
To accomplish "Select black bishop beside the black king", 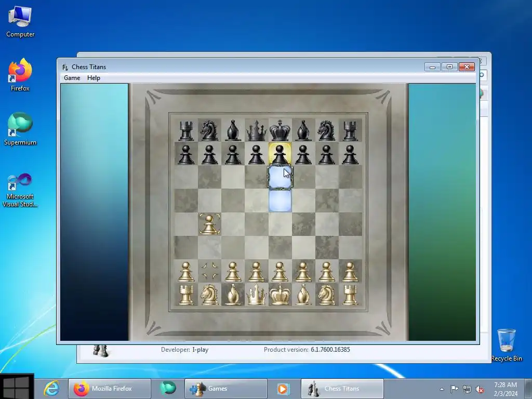I will 303,130.
